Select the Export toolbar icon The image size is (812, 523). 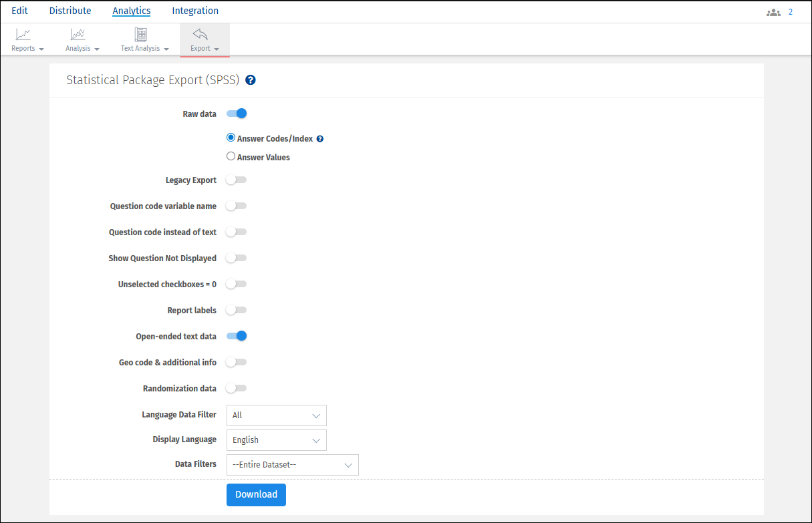click(200, 33)
